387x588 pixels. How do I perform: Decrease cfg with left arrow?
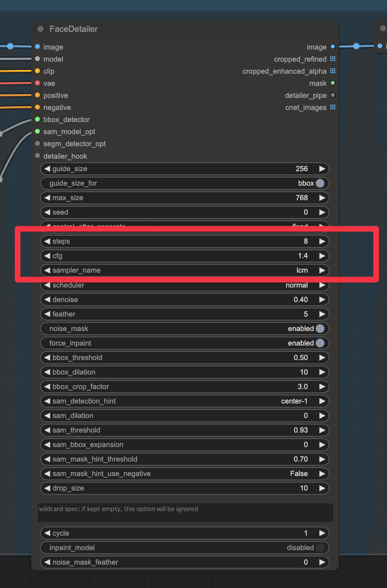(47, 256)
